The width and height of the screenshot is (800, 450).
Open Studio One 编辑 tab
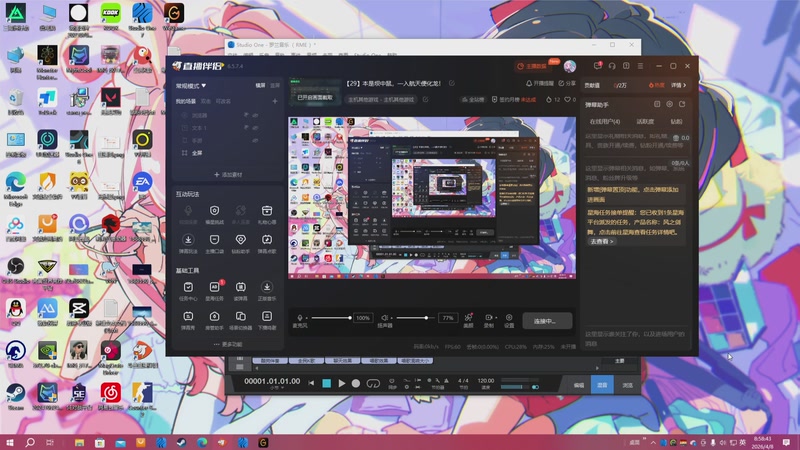tap(579, 385)
